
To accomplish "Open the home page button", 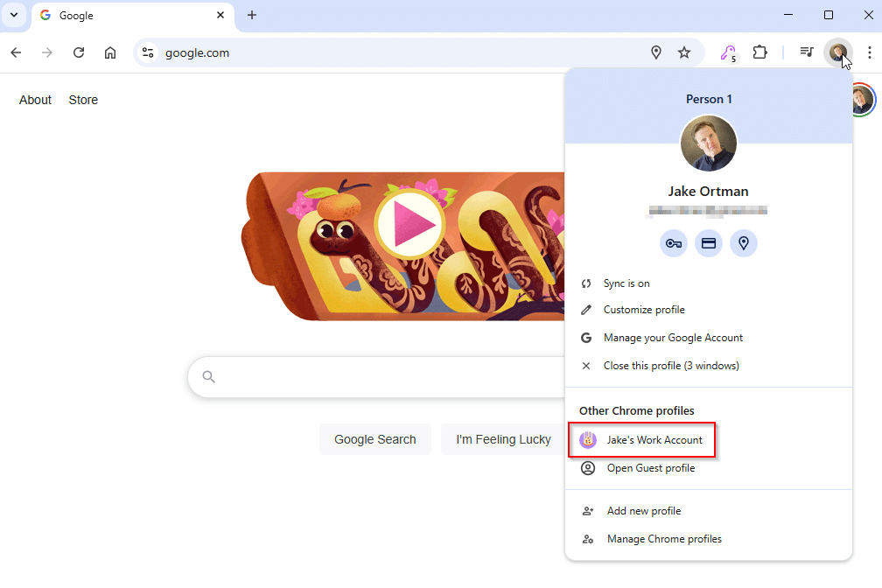I will (110, 52).
